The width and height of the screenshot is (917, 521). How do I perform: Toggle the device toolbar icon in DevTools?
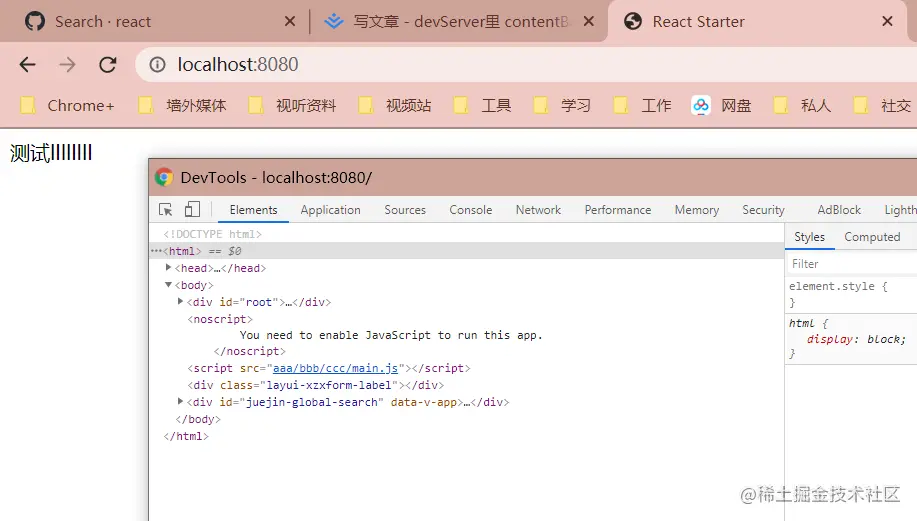click(x=192, y=209)
